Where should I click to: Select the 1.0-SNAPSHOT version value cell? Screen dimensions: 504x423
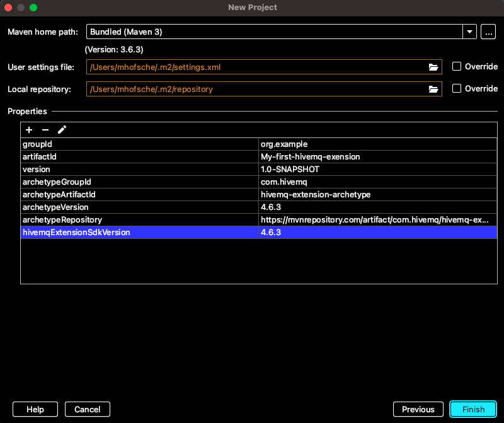(378, 169)
